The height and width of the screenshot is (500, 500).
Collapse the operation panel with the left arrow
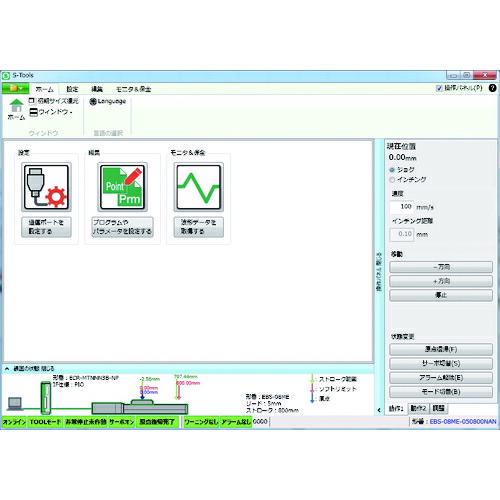[379, 410]
